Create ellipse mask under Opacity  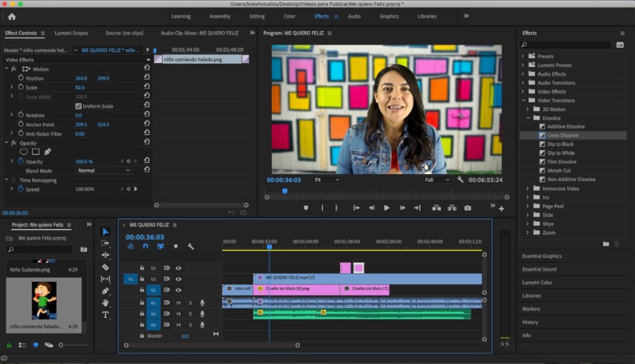(x=24, y=152)
